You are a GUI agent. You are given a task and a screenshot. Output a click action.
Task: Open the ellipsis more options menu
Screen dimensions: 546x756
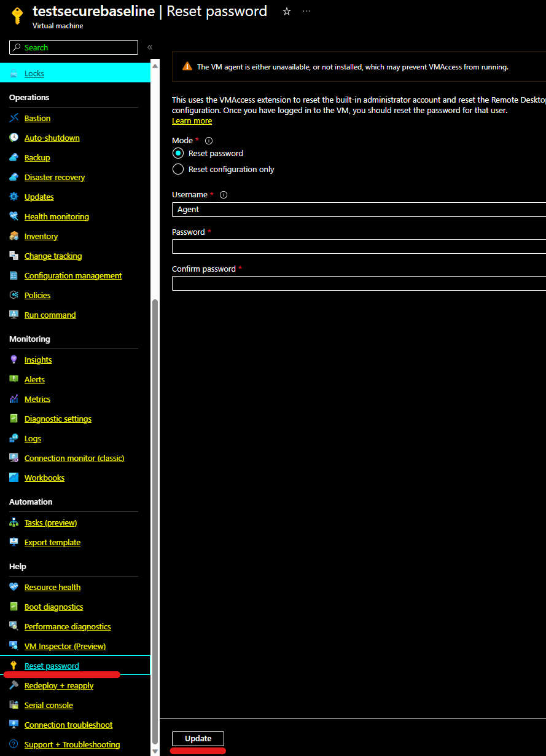(x=306, y=11)
